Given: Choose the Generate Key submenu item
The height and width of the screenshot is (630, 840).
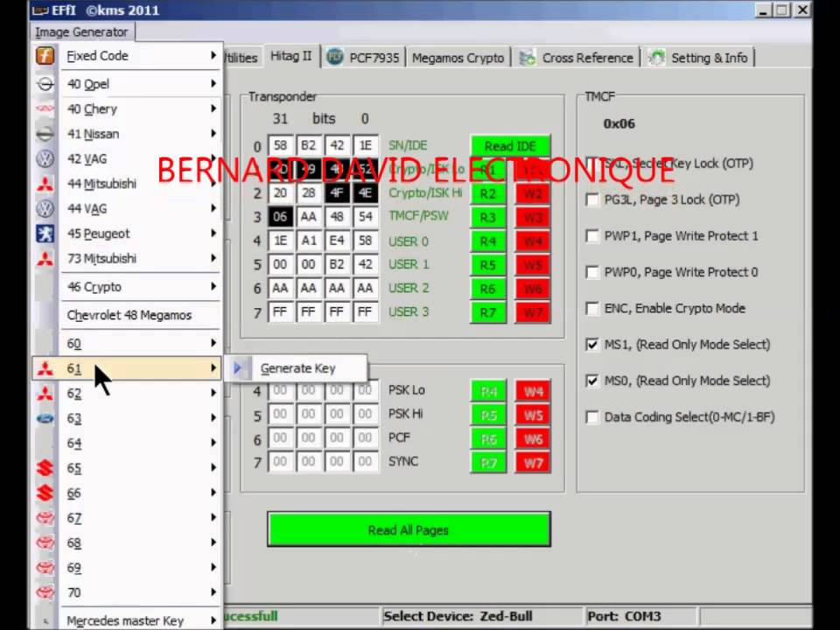Looking at the screenshot, I should (x=297, y=368).
